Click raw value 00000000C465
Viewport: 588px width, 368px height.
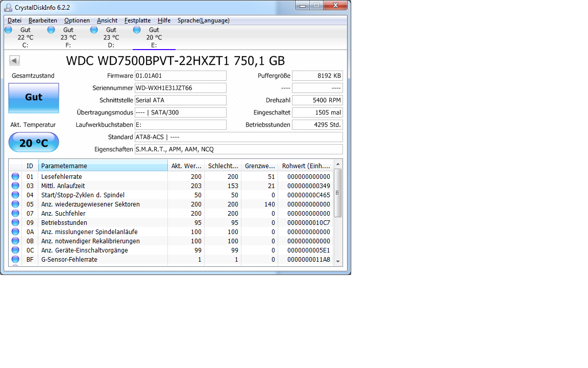pyautogui.click(x=309, y=195)
